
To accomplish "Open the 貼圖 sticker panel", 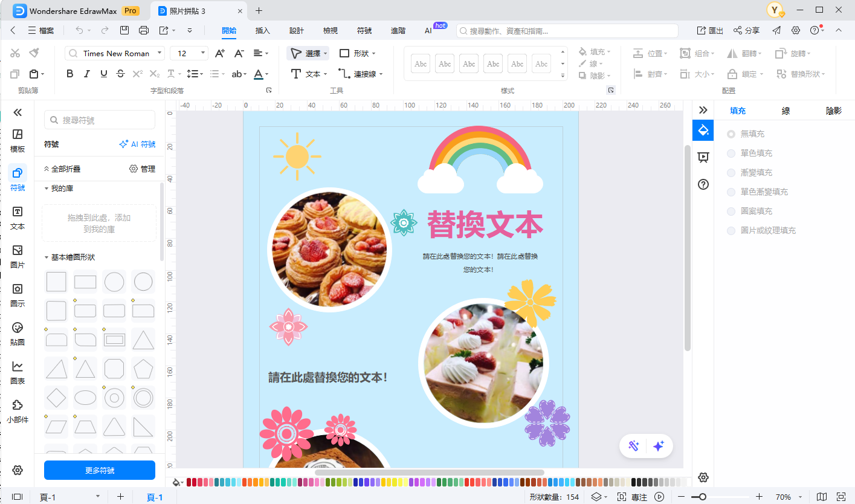I will point(18,334).
